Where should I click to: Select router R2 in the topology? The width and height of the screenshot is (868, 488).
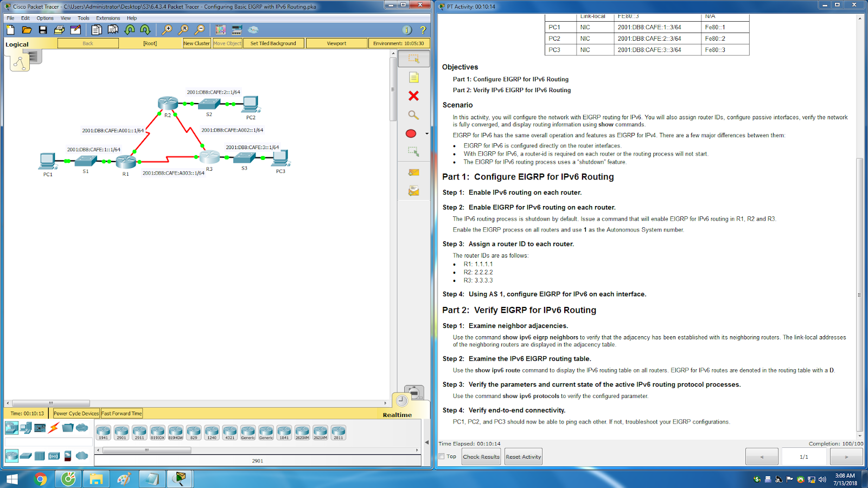[168, 102]
